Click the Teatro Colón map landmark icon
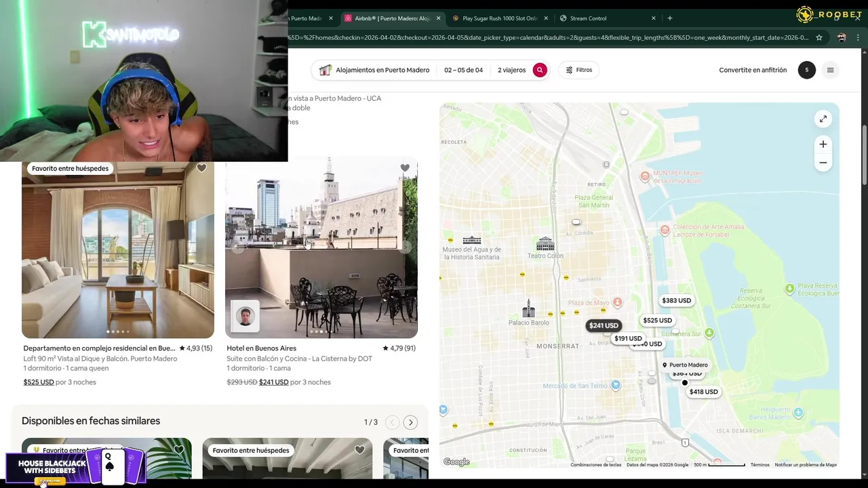The height and width of the screenshot is (488, 868). [x=545, y=244]
